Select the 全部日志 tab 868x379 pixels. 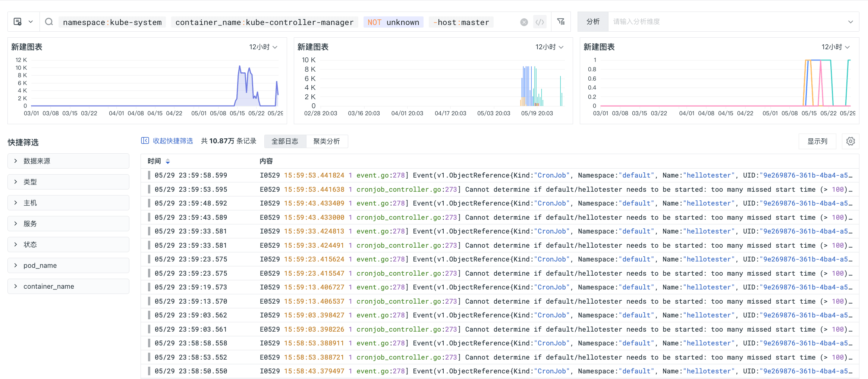(285, 141)
